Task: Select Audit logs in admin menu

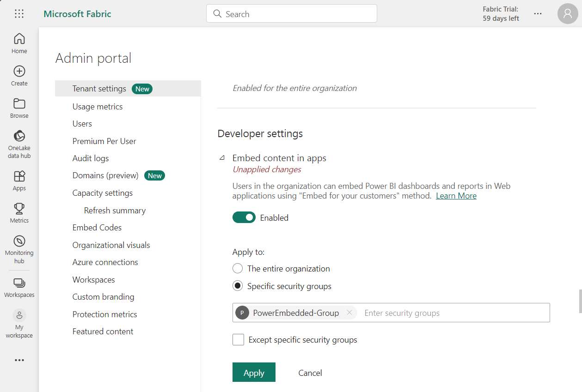Action: tap(91, 158)
